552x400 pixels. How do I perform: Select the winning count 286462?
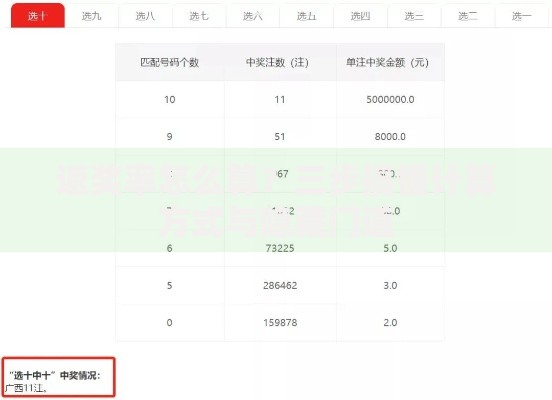[280, 285]
